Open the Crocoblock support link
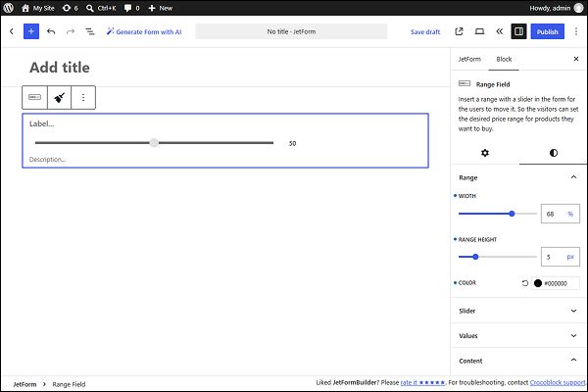Screen dimensions: 588x392 point(558,382)
